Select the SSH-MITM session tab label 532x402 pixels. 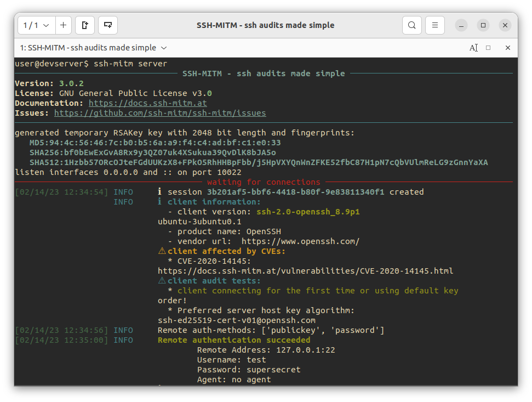pyautogui.click(x=88, y=48)
